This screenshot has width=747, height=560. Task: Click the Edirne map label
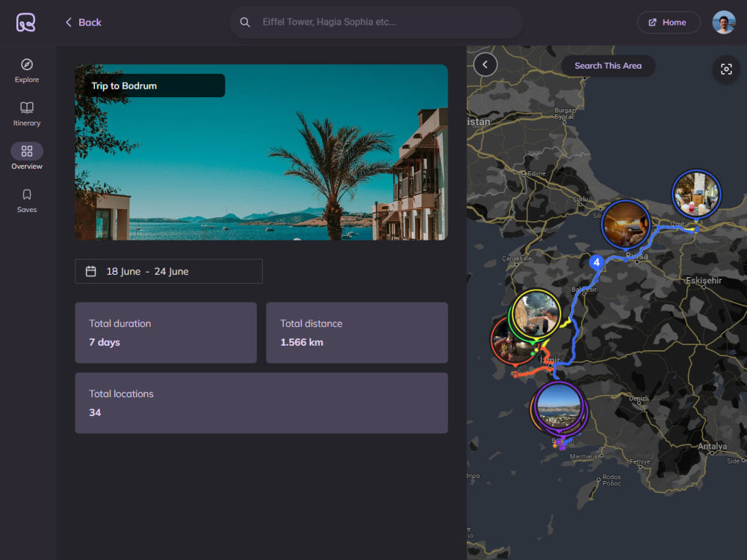[536, 173]
